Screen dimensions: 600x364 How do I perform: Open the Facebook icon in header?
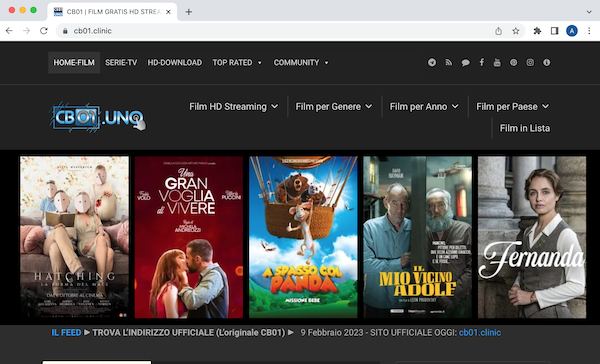pos(482,62)
